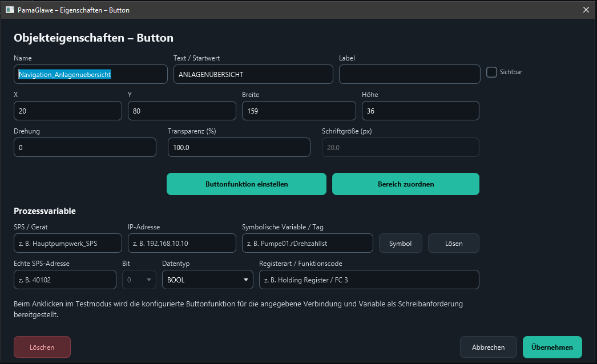Click the Breite field with 159
597x364 pixels.
tap(299, 111)
